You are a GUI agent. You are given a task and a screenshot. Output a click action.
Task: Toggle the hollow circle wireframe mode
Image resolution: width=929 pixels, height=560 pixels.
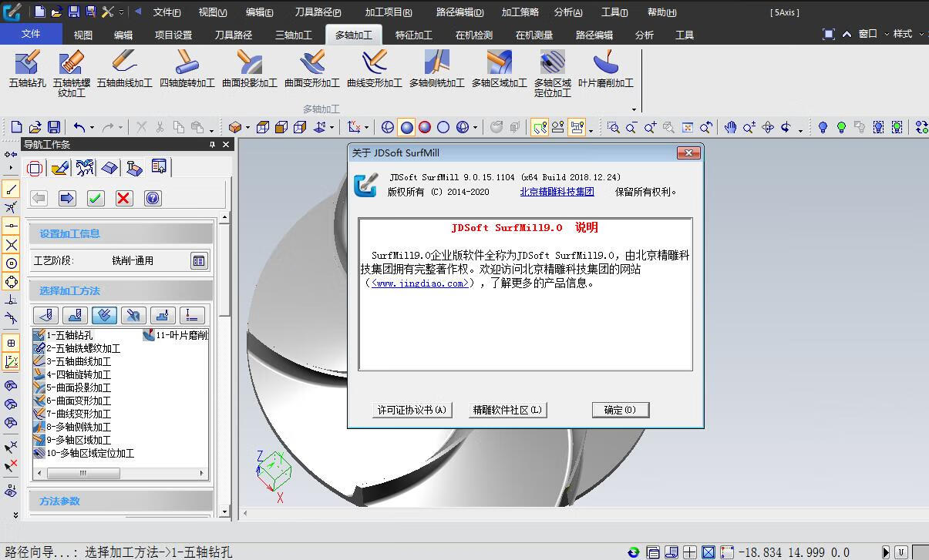tap(443, 127)
